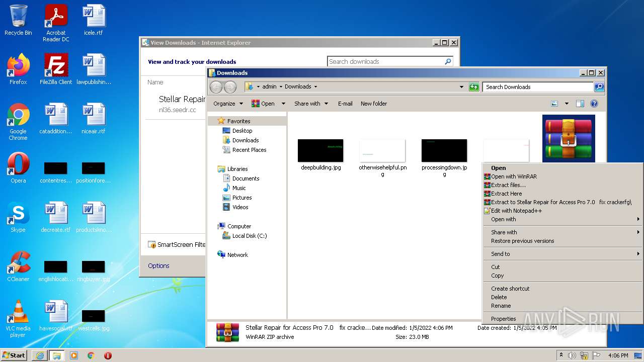Screen dimensions: 644x362
Task: Expand the address bar history dropdown
Action: point(461,87)
